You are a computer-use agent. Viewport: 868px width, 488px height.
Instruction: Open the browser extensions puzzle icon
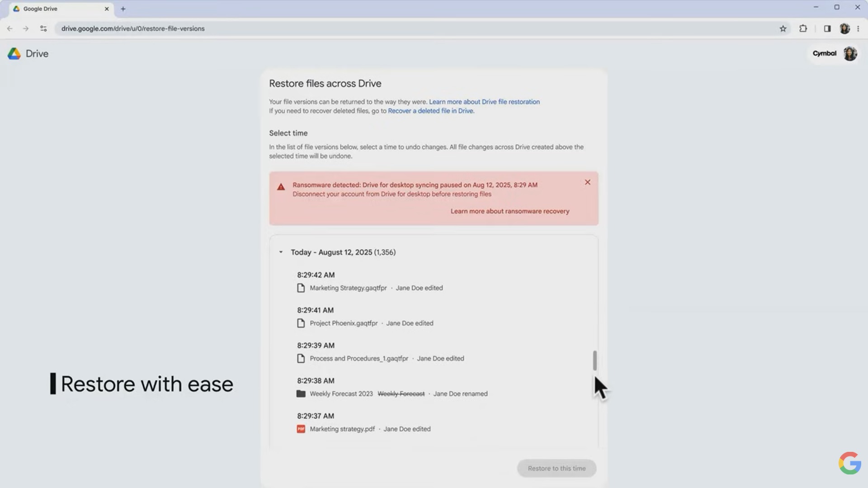[x=803, y=28]
